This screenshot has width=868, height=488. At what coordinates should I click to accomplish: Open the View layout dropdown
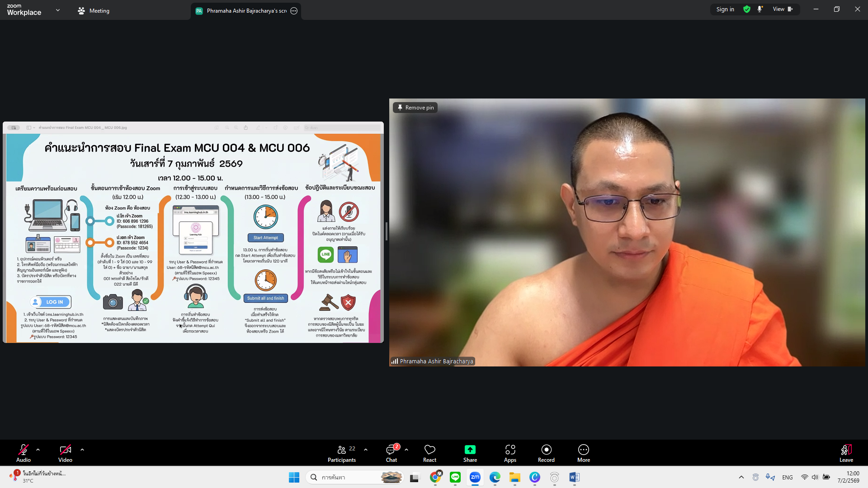783,9
